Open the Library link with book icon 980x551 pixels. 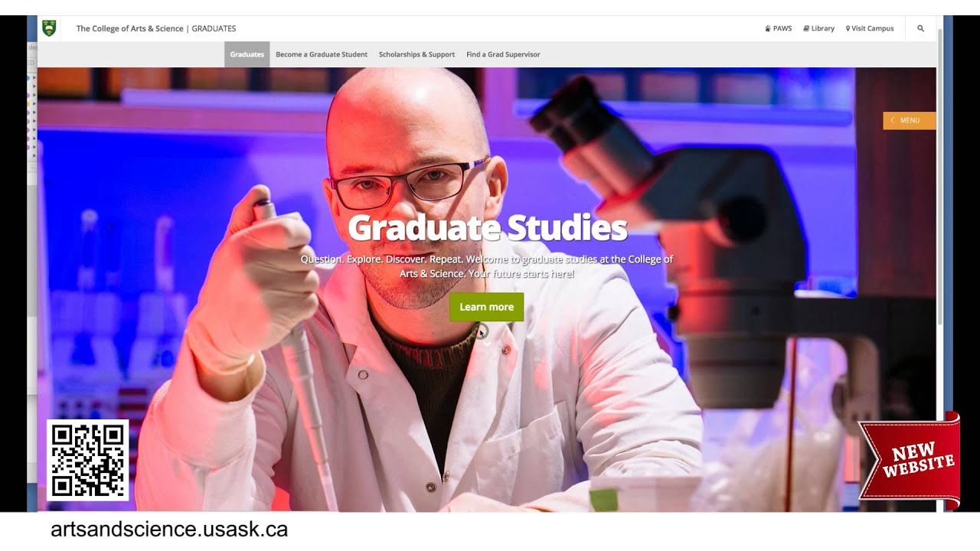(x=818, y=28)
